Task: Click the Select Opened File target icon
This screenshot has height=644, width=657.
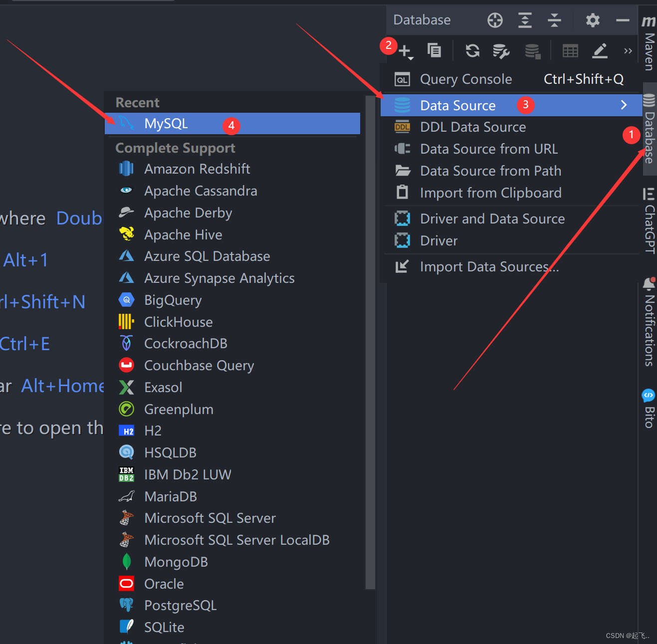Action: click(495, 20)
